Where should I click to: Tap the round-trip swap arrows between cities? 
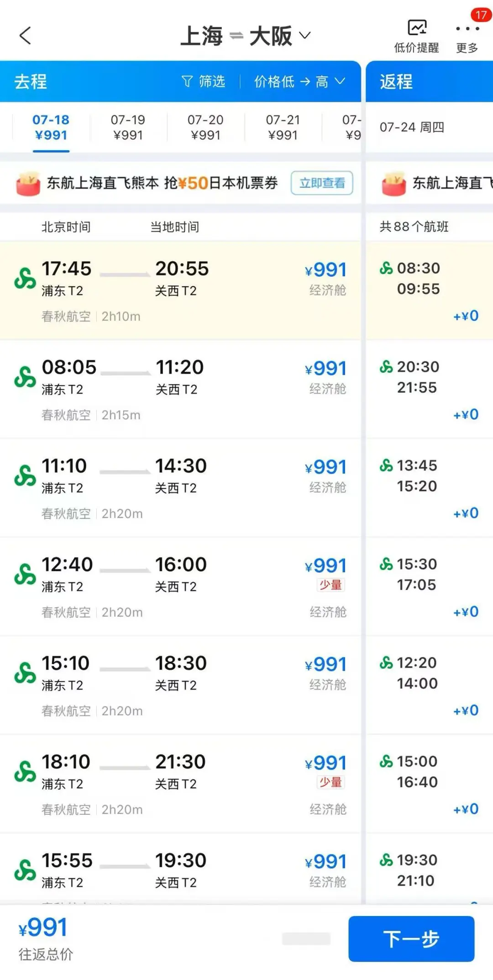point(236,36)
